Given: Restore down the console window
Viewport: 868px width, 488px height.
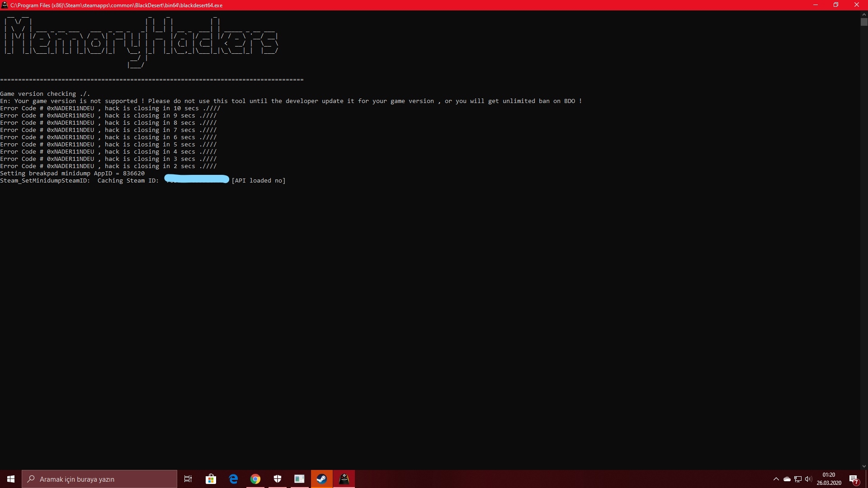Looking at the screenshot, I should [836, 5].
